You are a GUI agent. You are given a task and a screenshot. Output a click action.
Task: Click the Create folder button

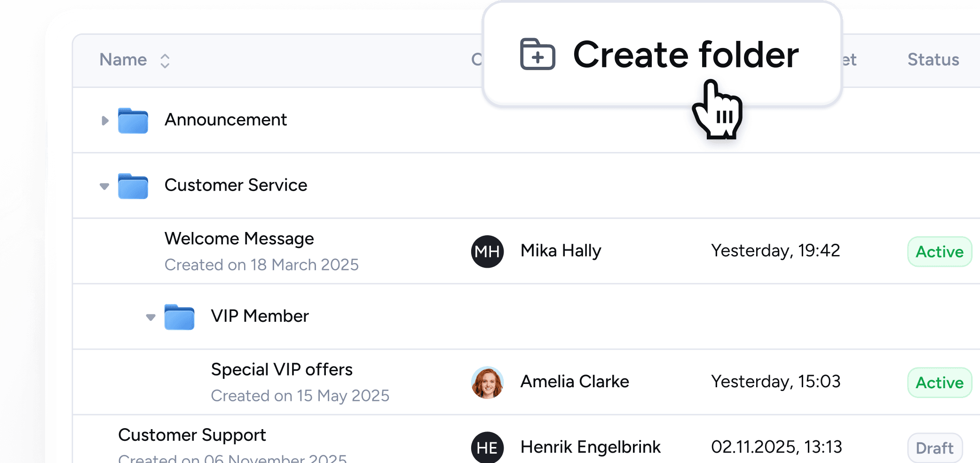coord(661,55)
